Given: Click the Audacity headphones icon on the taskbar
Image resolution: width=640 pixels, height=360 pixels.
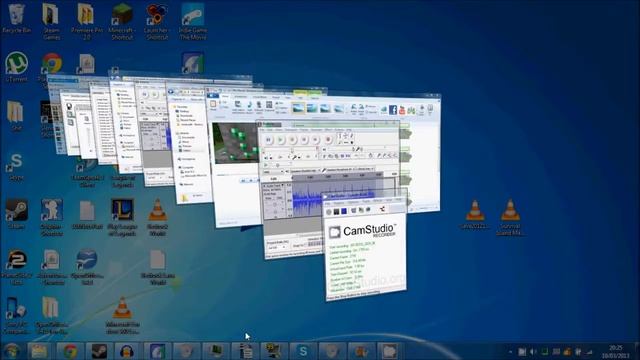Looking at the screenshot, I should click(x=128, y=351).
